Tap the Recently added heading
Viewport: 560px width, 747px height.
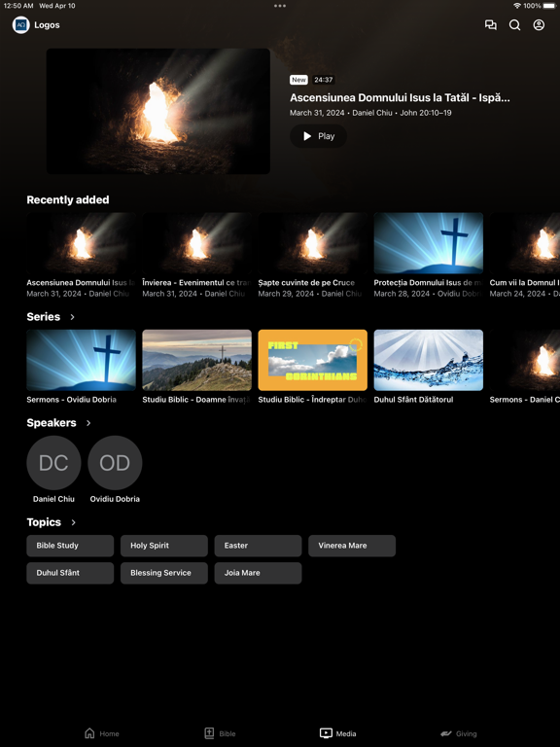(68, 200)
